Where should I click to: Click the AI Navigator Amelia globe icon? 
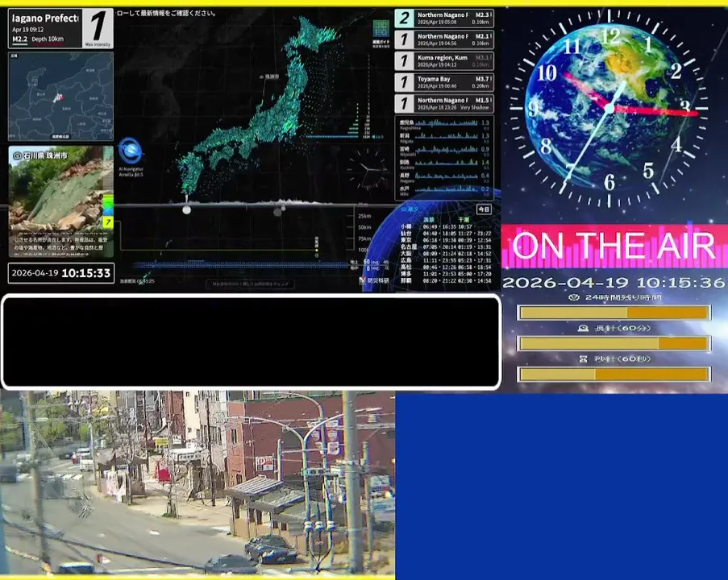(x=130, y=151)
